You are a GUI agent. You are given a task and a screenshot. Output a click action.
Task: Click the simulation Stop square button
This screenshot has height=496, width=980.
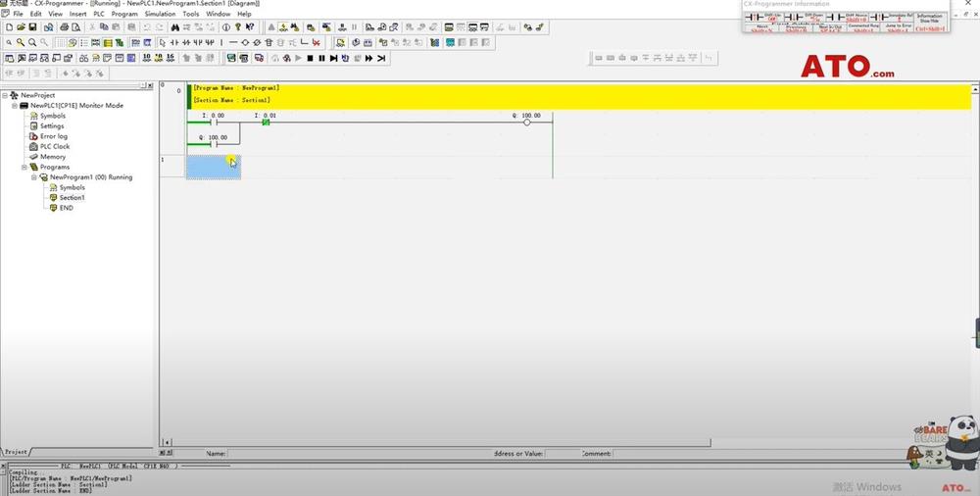(x=310, y=59)
